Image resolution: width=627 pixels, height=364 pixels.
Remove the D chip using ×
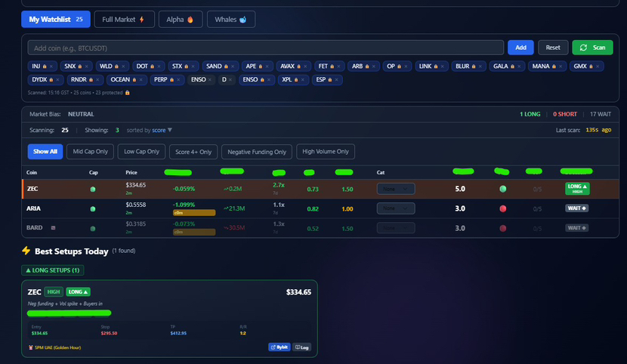click(230, 80)
